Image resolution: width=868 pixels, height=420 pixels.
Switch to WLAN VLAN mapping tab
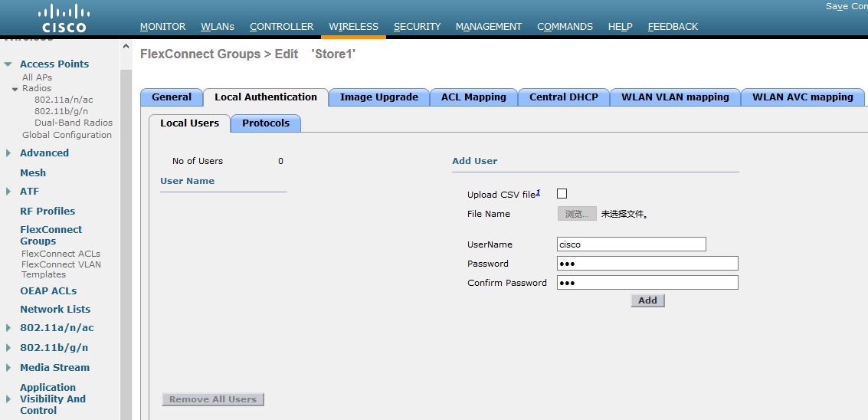pos(676,97)
